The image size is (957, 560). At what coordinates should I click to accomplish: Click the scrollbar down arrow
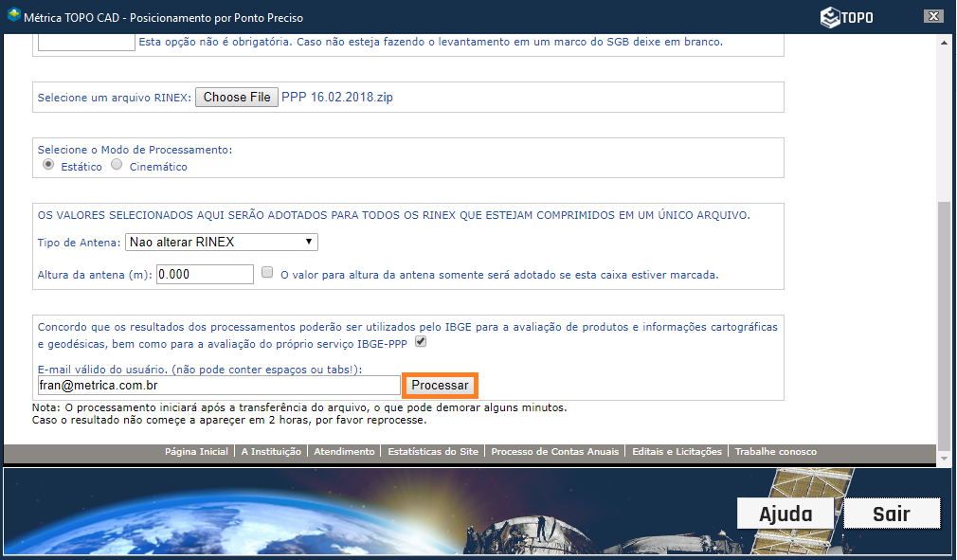coord(944,458)
